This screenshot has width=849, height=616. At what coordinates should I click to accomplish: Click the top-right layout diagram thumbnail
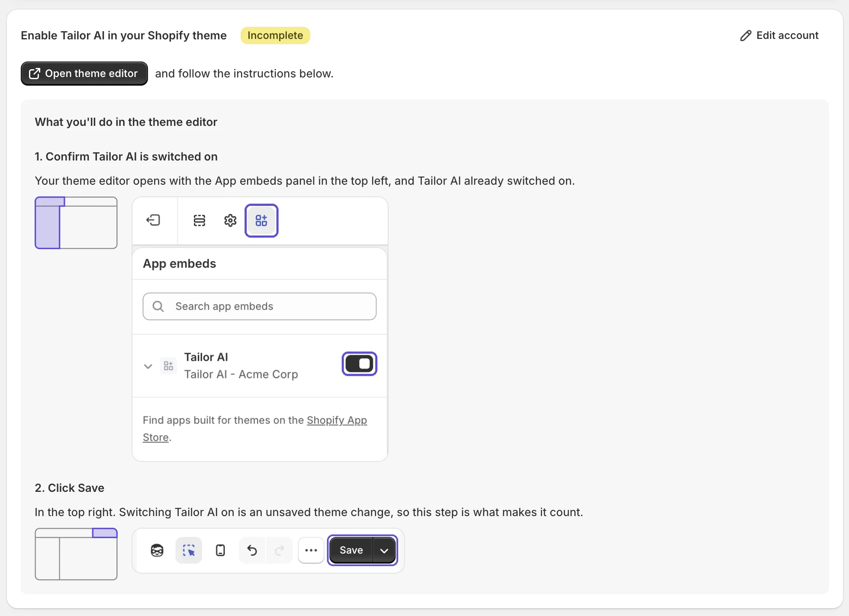point(76,554)
